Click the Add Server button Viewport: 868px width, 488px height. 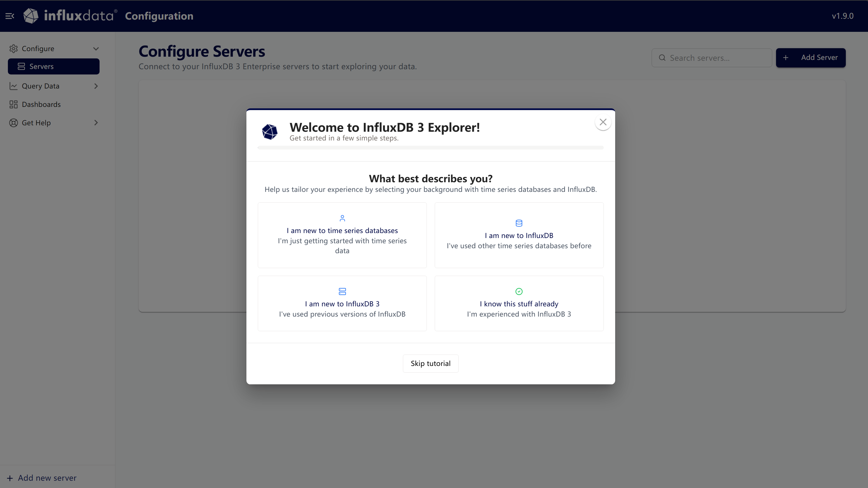pos(811,58)
